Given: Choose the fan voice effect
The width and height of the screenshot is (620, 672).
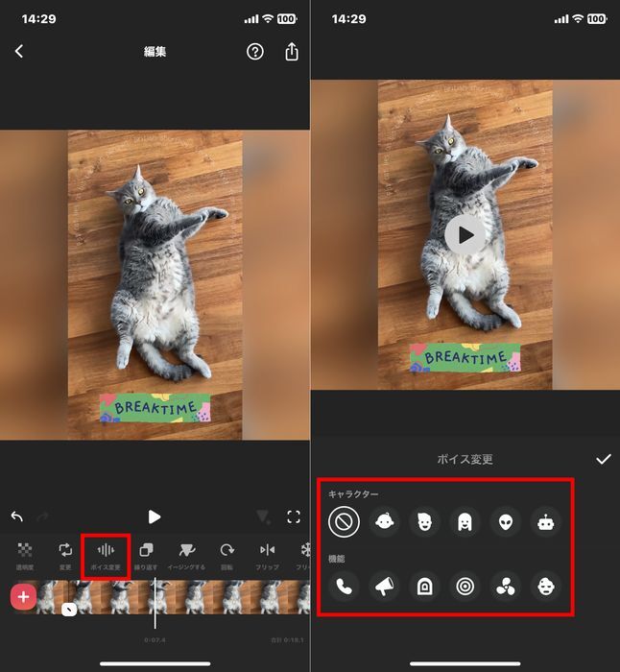Looking at the screenshot, I should point(505,586).
